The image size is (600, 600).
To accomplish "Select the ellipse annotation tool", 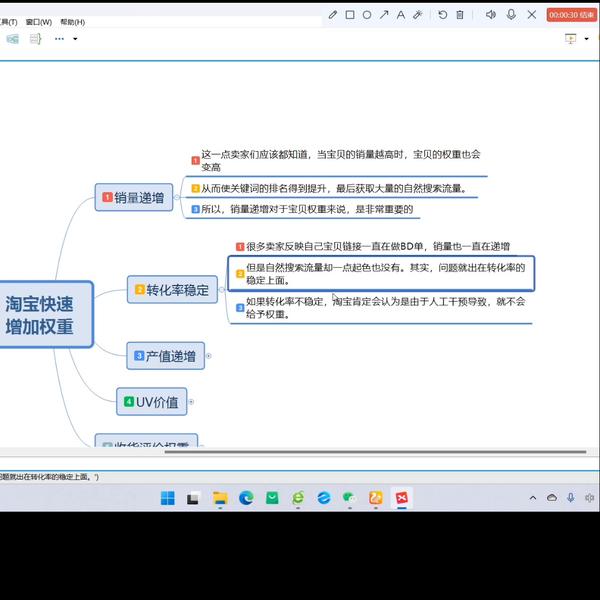I will (x=367, y=15).
